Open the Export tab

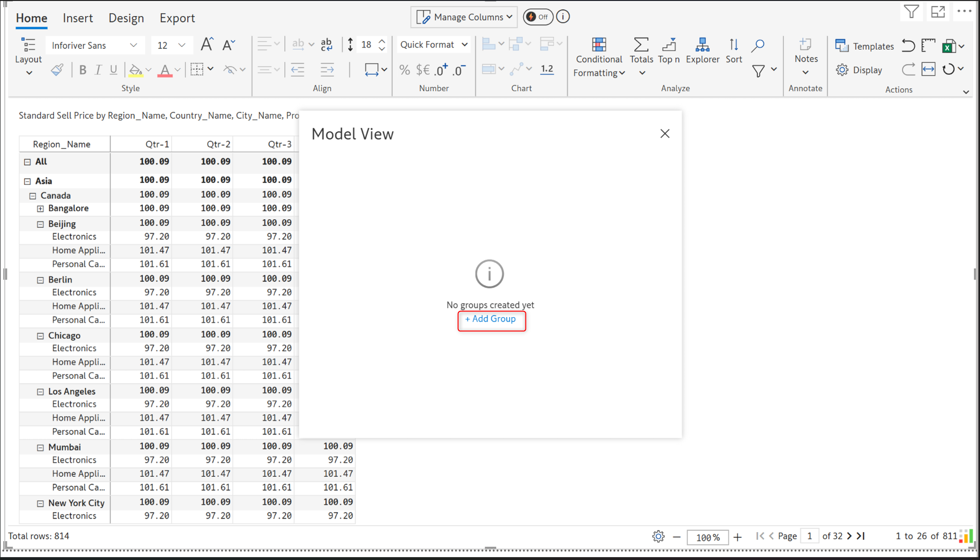coord(177,18)
